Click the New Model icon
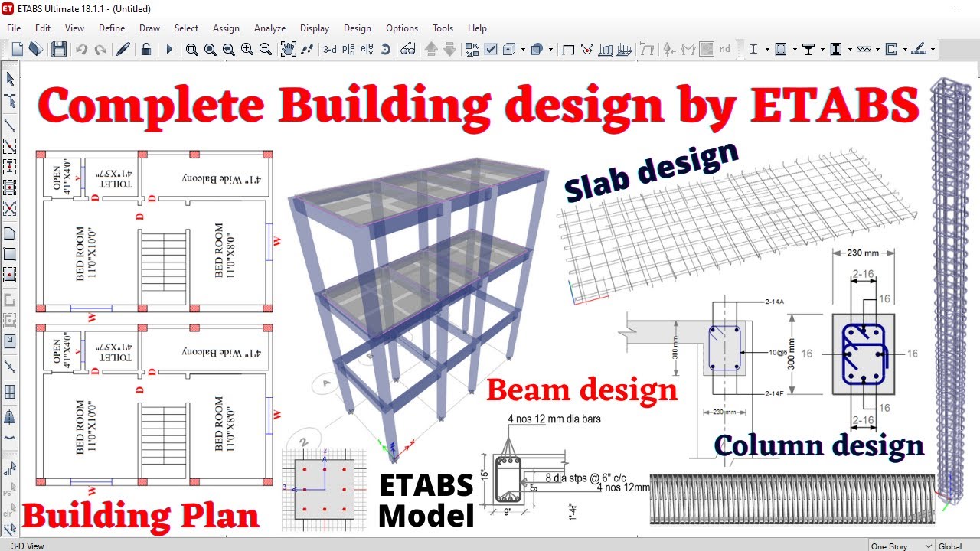The height and width of the screenshot is (551, 980). pos(18,49)
